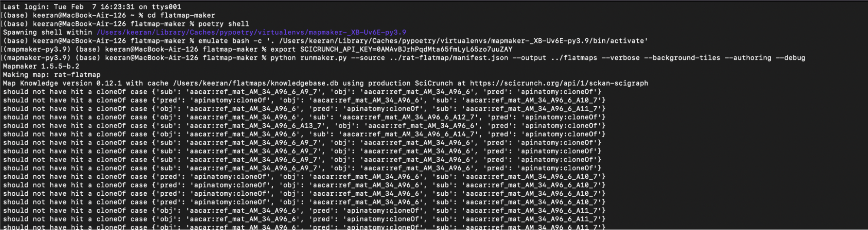Viewport: 868px width, 230px height.
Task: Click the Map Knowledge version number 0.12.1
Action: click(x=109, y=83)
